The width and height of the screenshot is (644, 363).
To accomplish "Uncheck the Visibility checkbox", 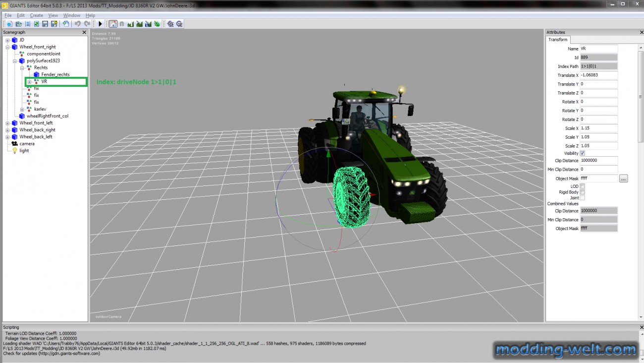I will pyautogui.click(x=583, y=153).
